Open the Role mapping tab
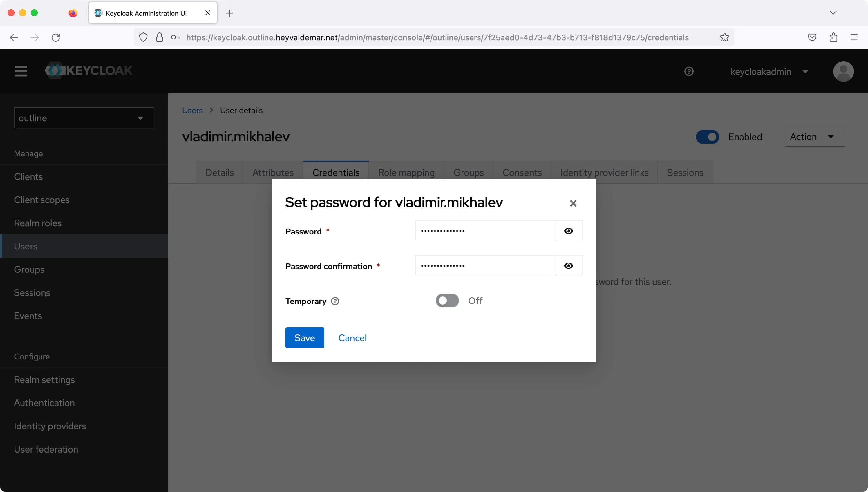This screenshot has height=492, width=868. (x=406, y=173)
